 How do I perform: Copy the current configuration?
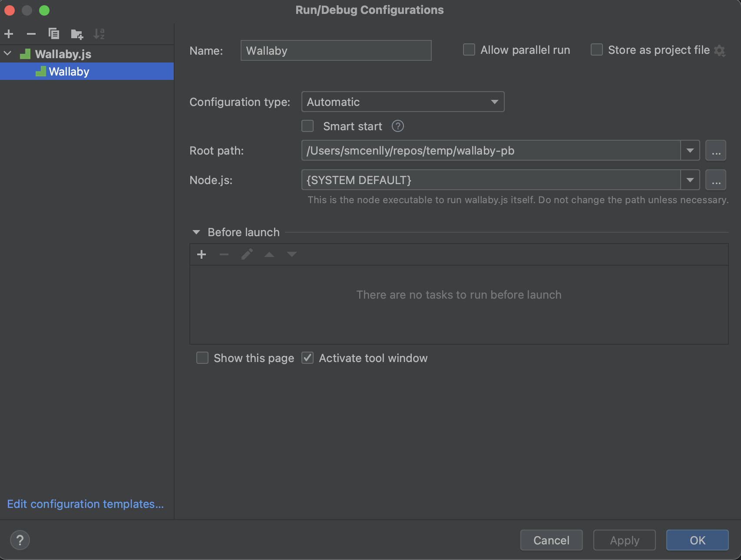point(54,34)
